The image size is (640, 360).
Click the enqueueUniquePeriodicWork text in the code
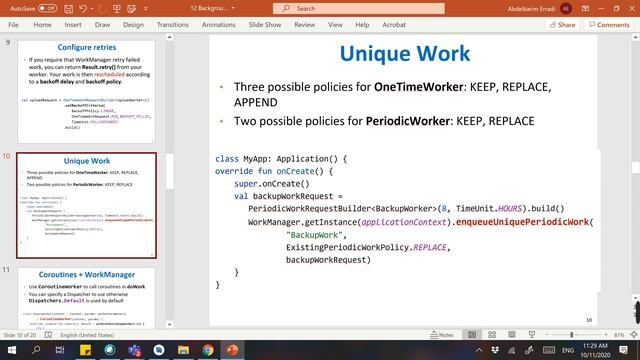coord(522,222)
